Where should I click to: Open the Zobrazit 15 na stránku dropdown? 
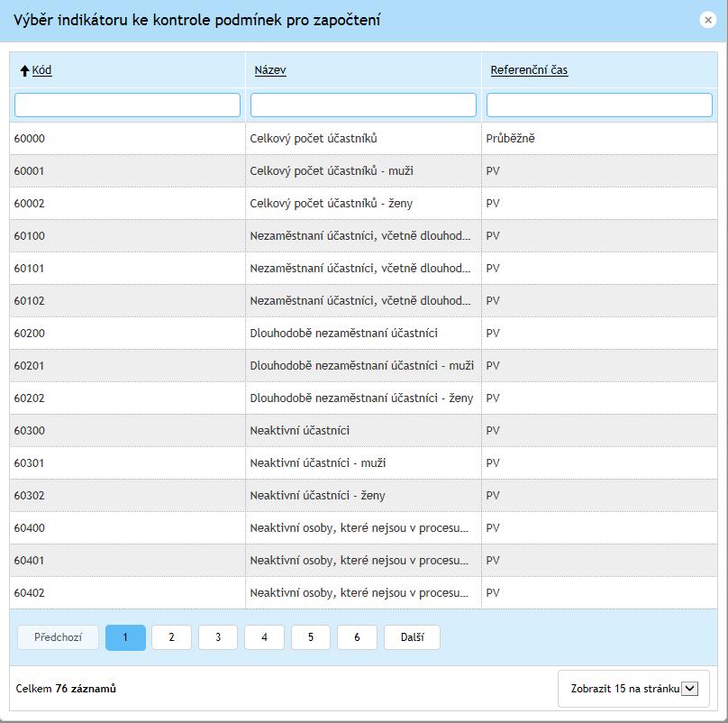633,689
